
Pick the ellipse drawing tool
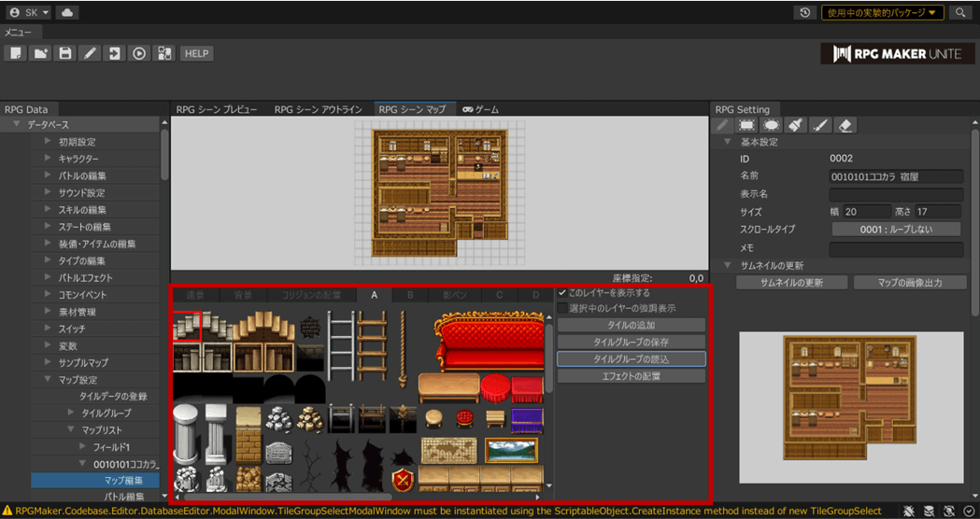pyautogui.click(x=772, y=125)
